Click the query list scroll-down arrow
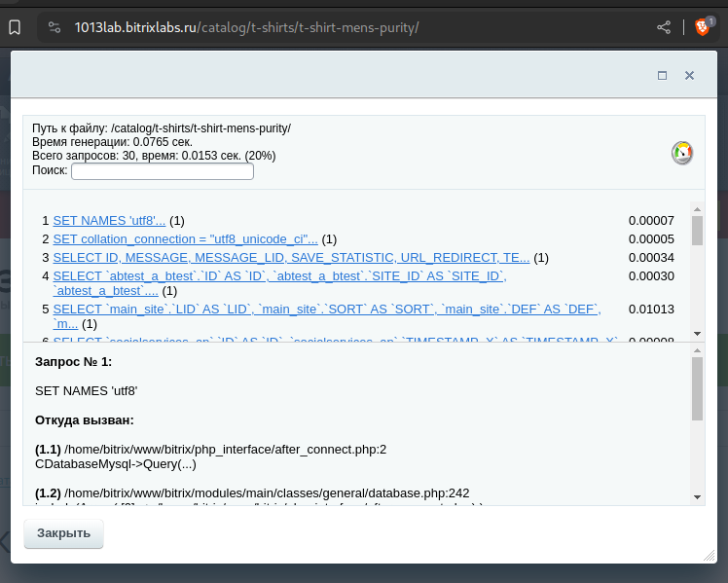 pos(697,334)
